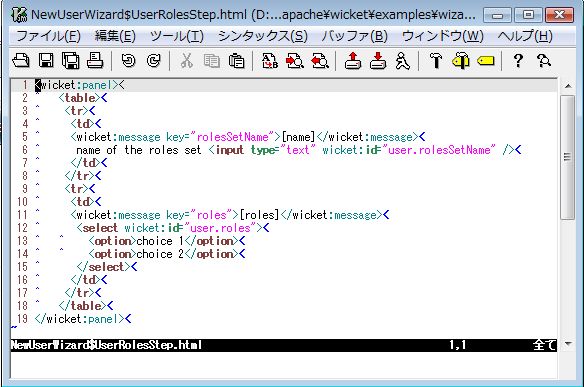Screen dimensions: 584x387
Task: Click closing </wicket:panel> tag on line 19
Action: click(80, 319)
